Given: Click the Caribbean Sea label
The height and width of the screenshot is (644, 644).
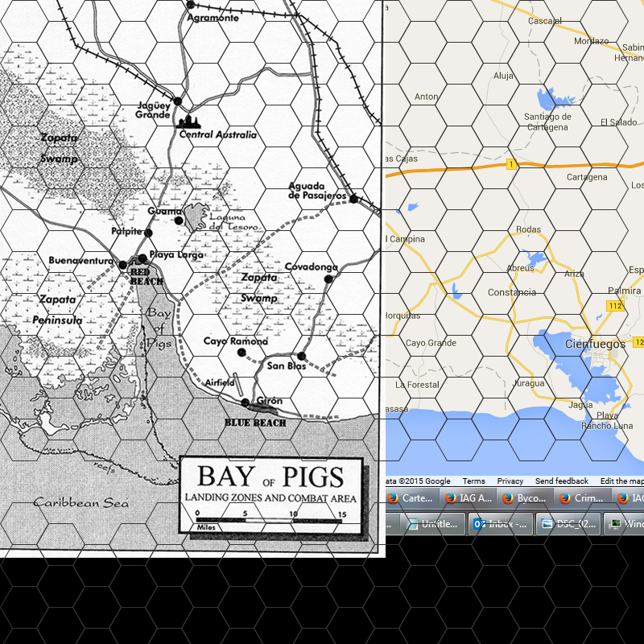Looking at the screenshot, I should click(x=81, y=502).
